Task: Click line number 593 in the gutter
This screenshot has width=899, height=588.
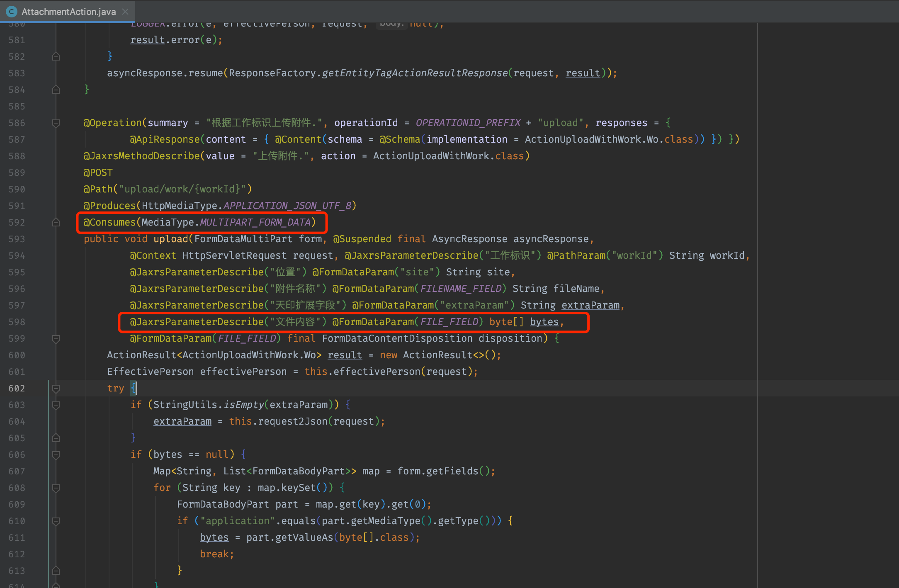Action: [x=17, y=239]
